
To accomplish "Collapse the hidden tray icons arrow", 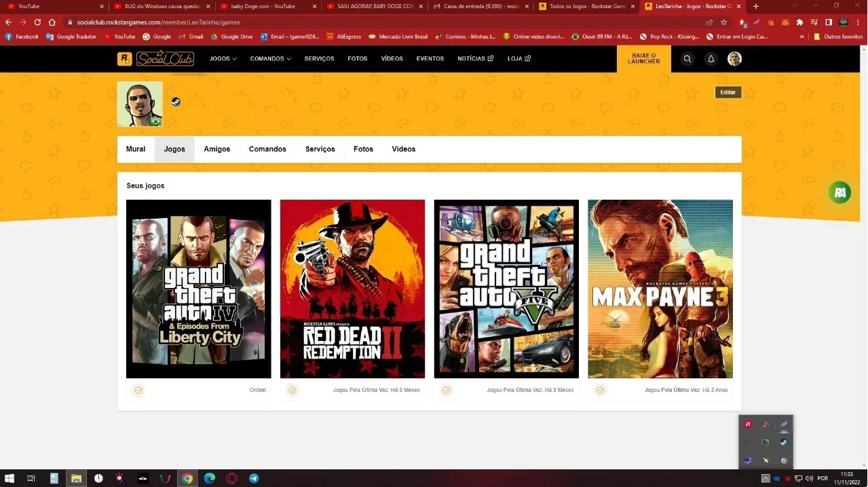I will point(766,478).
